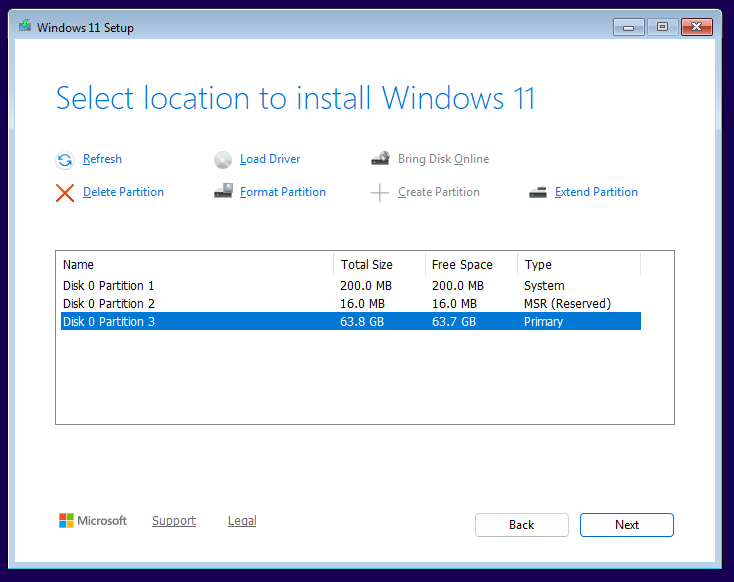
Task: Open the Support link
Action: pos(174,521)
